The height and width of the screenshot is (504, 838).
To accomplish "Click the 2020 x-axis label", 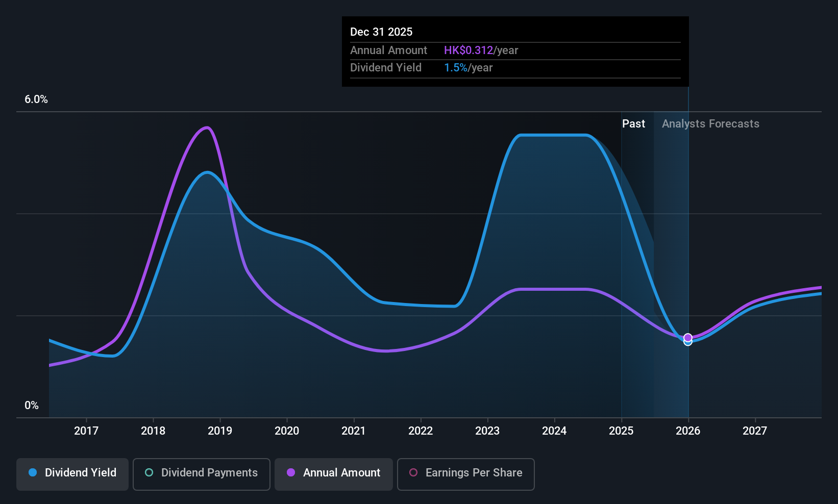I will coord(287,431).
